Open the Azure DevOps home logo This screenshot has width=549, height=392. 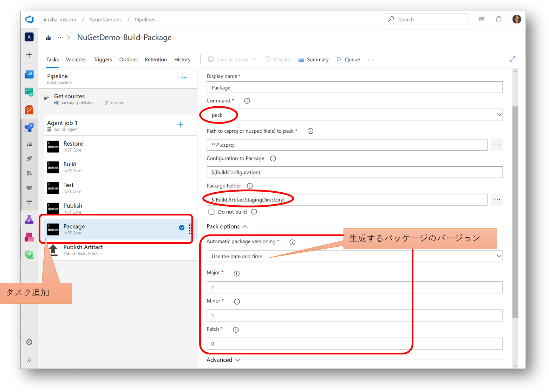tap(30, 19)
